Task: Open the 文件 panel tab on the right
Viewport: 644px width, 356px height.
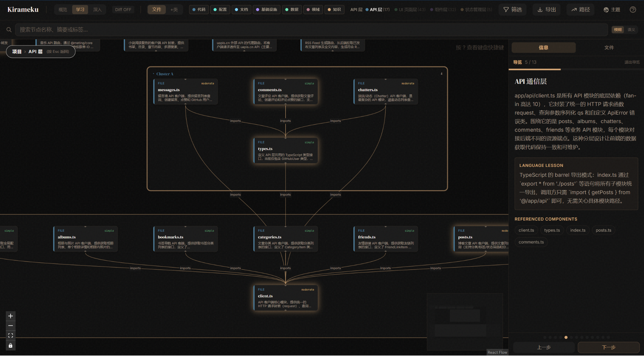Action: pos(609,47)
